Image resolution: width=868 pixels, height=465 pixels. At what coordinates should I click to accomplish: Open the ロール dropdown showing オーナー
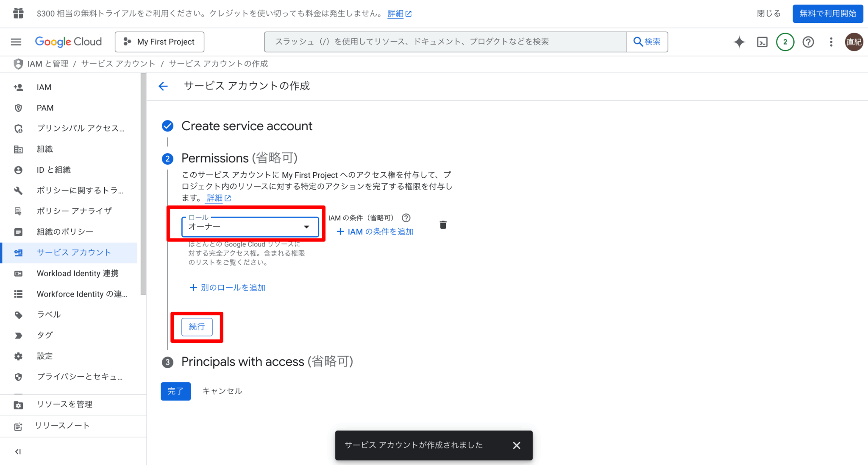tap(251, 227)
